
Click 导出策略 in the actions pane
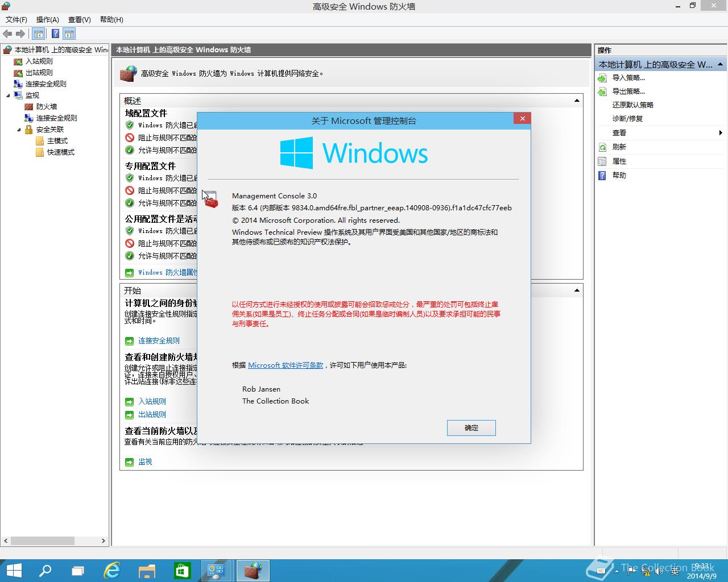(x=628, y=91)
